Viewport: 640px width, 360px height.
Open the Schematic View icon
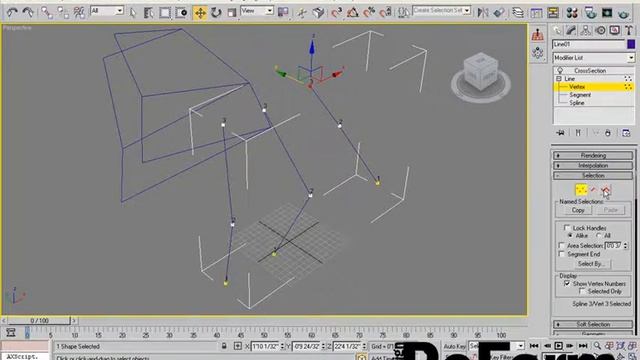pos(553,13)
